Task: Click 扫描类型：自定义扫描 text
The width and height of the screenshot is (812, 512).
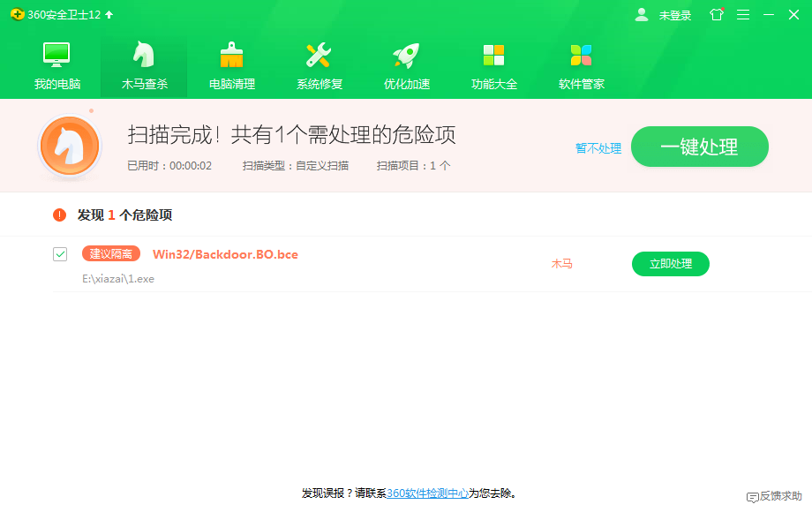Action: pyautogui.click(x=295, y=166)
